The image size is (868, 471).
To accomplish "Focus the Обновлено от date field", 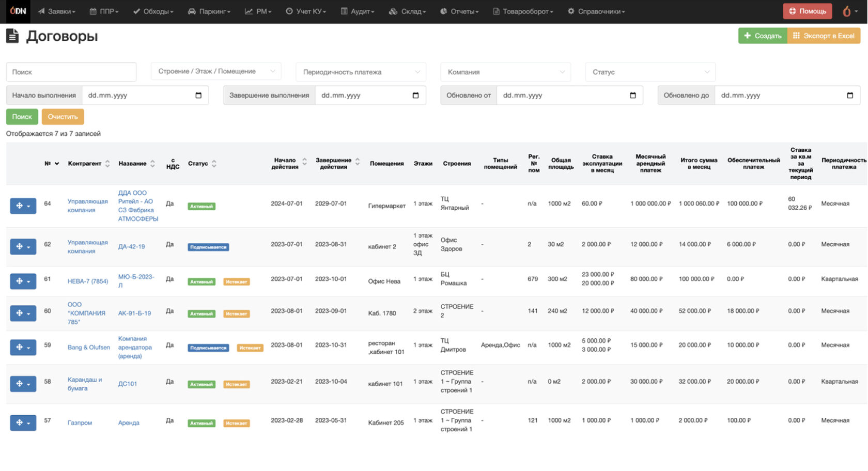I will [x=570, y=96].
